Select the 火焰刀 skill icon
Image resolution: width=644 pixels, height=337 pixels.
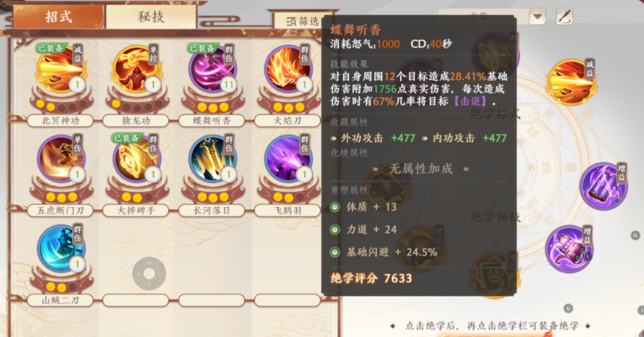pyautogui.click(x=288, y=69)
